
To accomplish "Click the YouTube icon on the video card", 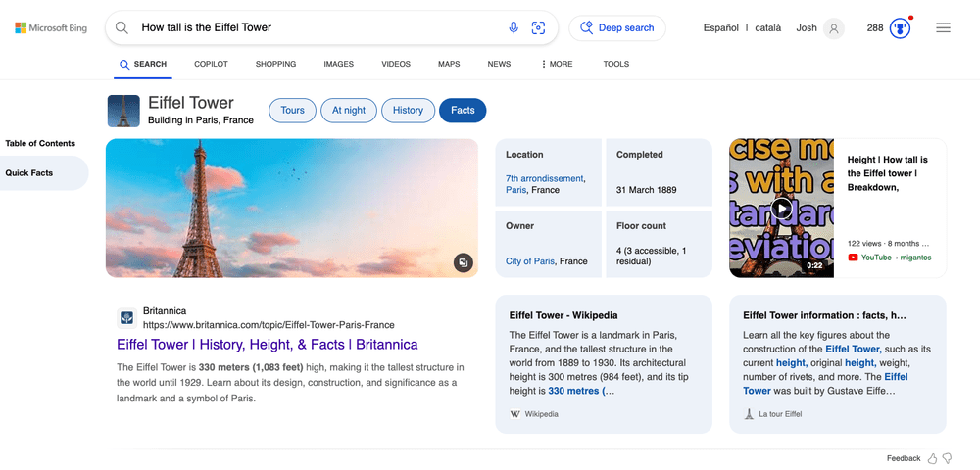I will [x=853, y=258].
